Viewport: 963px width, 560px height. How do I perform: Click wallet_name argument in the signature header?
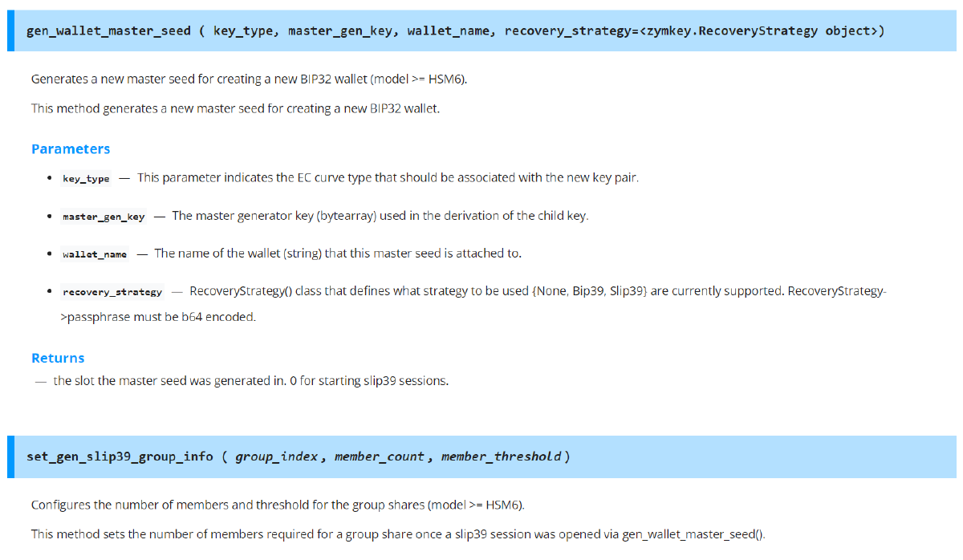pos(449,31)
